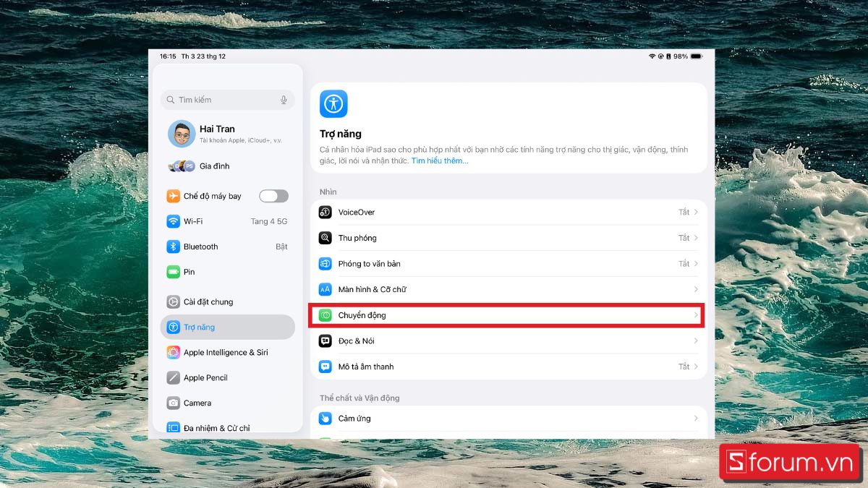Click the Tắt value for Phóng to văn bản
This screenshot has width=868, height=488.
pos(684,264)
